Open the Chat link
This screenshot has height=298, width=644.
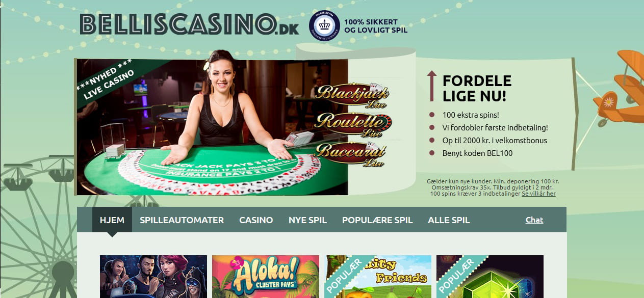(534, 220)
